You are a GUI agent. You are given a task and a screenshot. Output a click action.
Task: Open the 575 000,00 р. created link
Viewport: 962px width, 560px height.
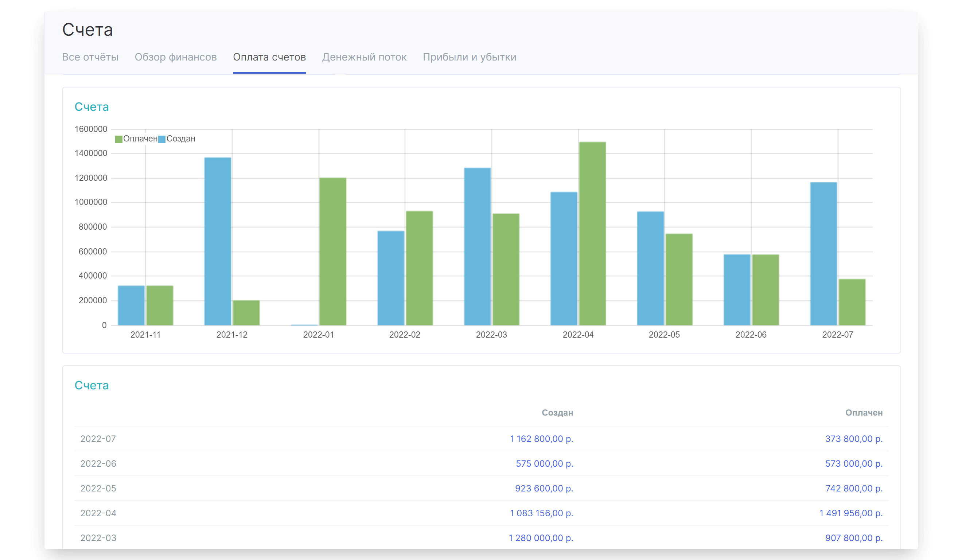[544, 463]
